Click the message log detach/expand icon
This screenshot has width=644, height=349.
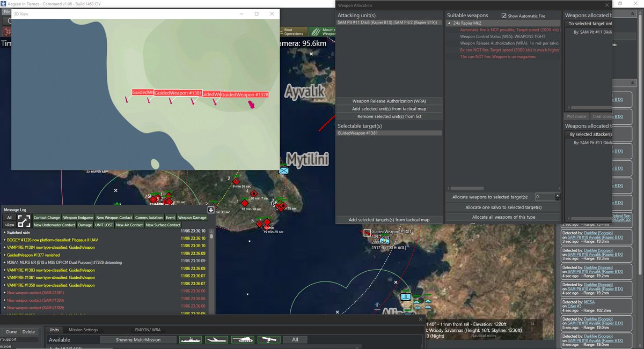24,220
